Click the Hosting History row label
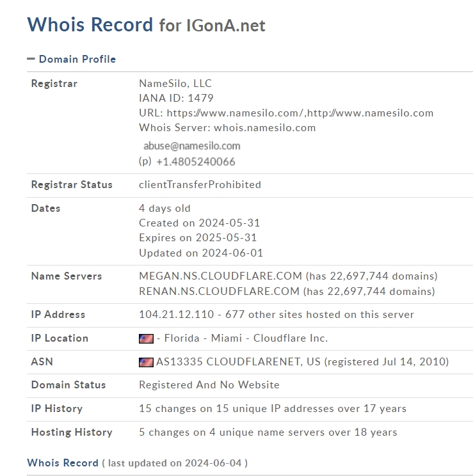The width and height of the screenshot is (473, 476). (x=72, y=432)
